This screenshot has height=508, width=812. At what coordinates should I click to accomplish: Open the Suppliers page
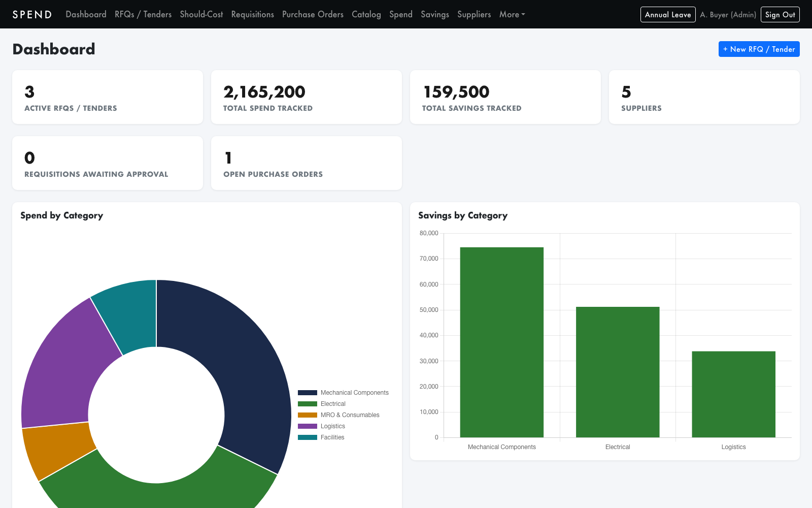point(473,14)
